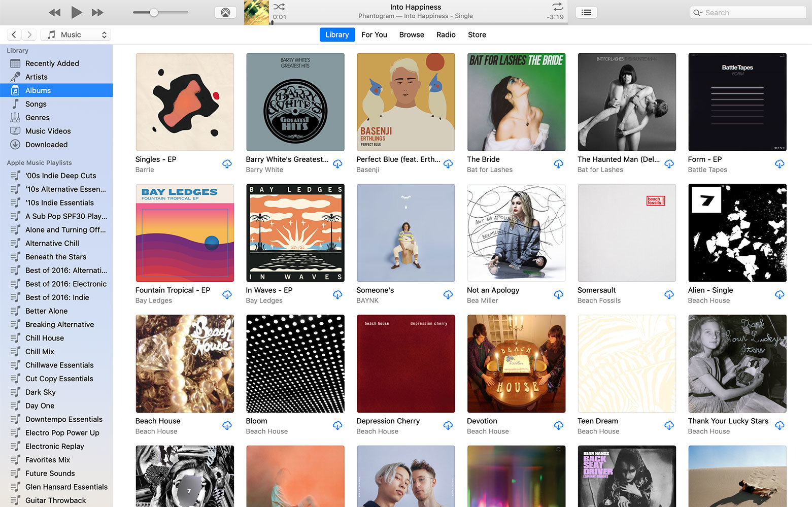812x507 pixels.
Task: Open the Up Next queue list
Action: point(586,12)
